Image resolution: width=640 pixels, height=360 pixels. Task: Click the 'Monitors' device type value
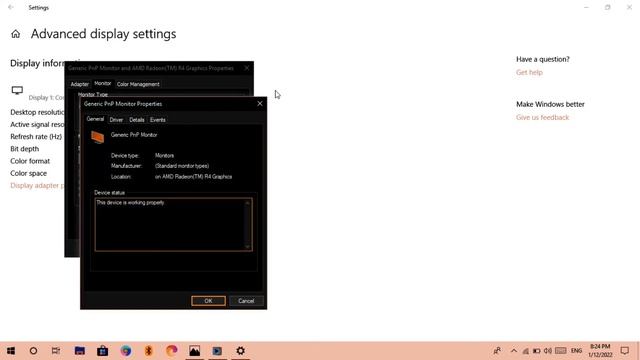[164, 156]
